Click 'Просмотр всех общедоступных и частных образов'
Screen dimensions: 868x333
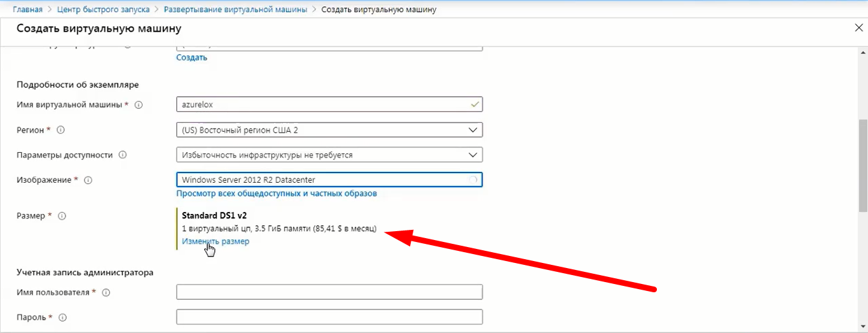(277, 193)
